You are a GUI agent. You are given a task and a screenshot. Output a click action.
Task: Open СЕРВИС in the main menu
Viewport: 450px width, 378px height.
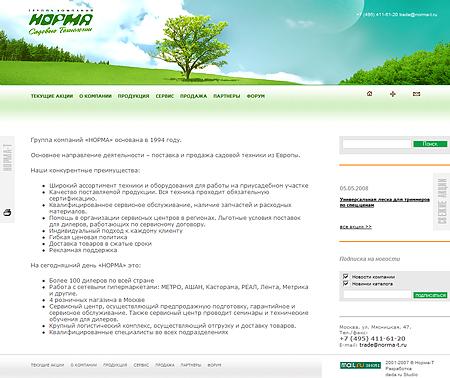tap(165, 96)
